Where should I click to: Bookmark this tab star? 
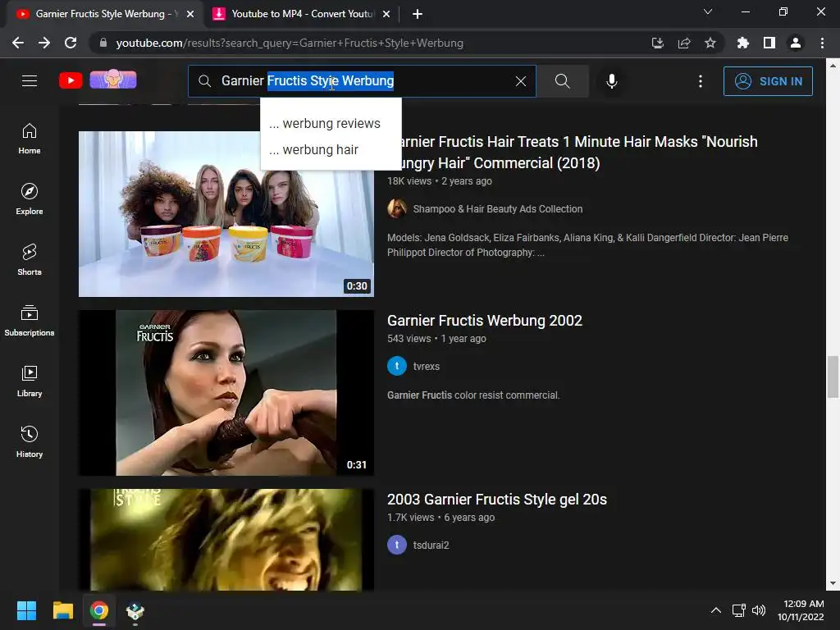pyautogui.click(x=710, y=43)
